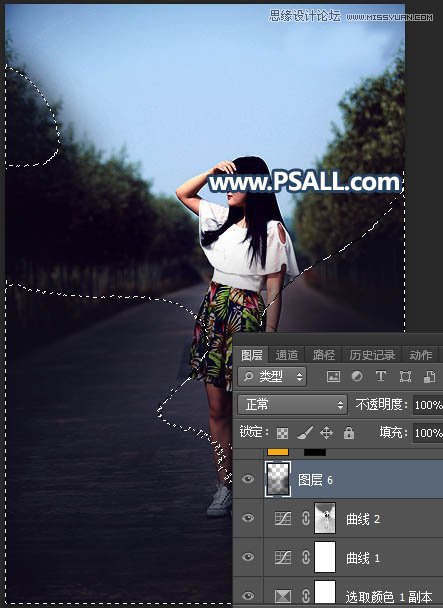
Task: Toggle mask link of 曲线 1 layer
Action: tap(306, 557)
